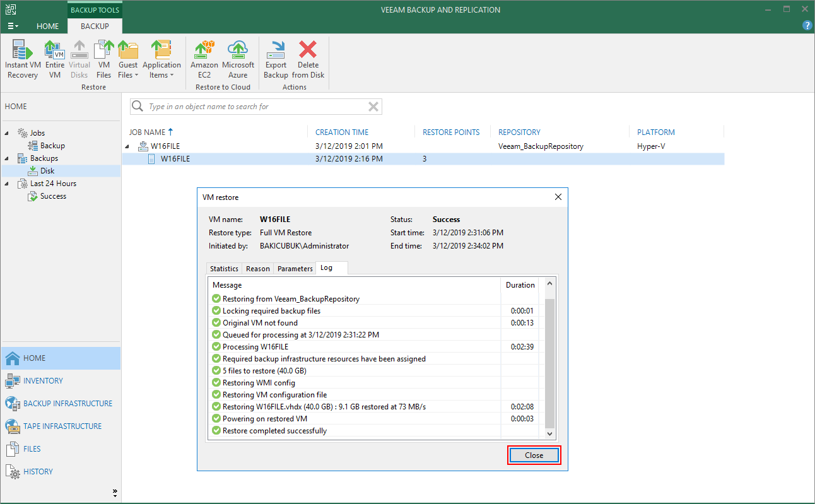Select Backups in the tree
The image size is (815, 504).
[44, 158]
